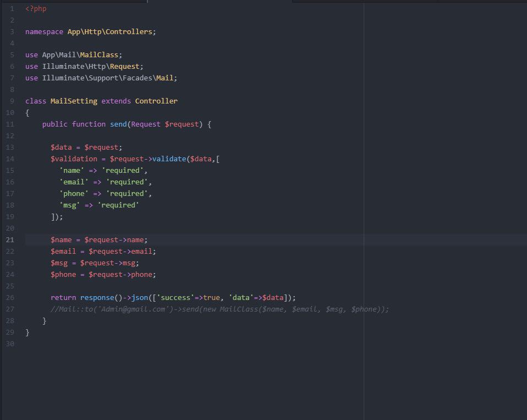Click 'namespace' keyword on line 3
This screenshot has width=527, height=420.
44,32
